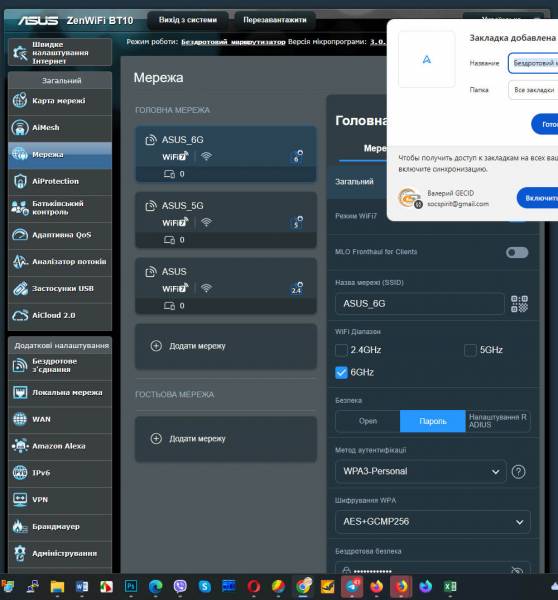This screenshot has width=558, height=600.
Task: Open Адаптивна QoS page
Action: pyautogui.click(x=60, y=235)
